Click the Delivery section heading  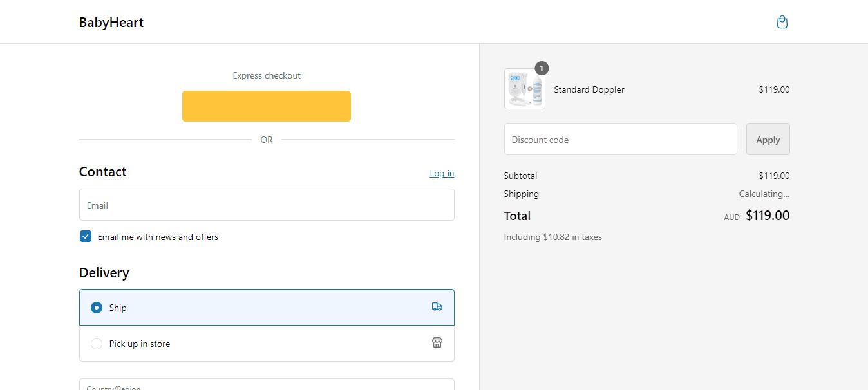104,273
